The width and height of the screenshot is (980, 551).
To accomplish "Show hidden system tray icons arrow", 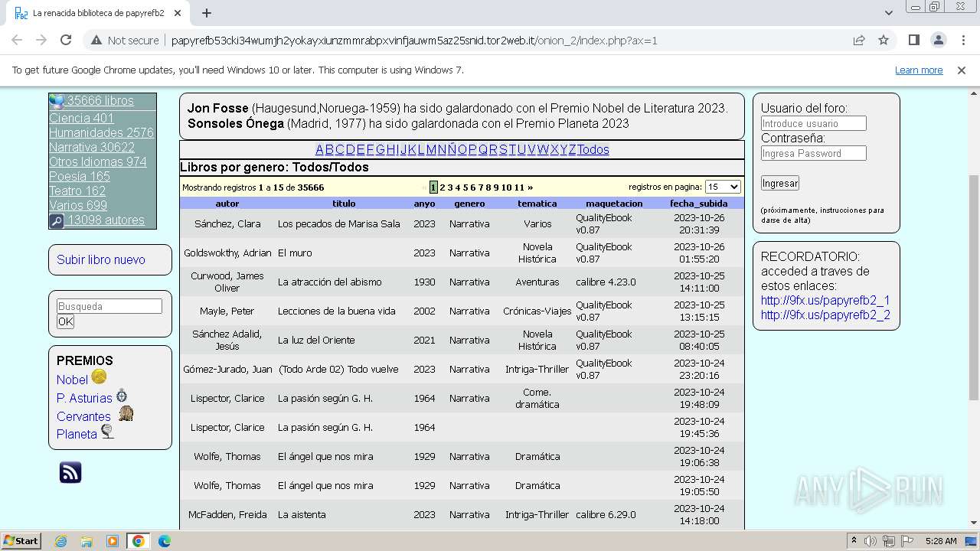I will click(854, 540).
